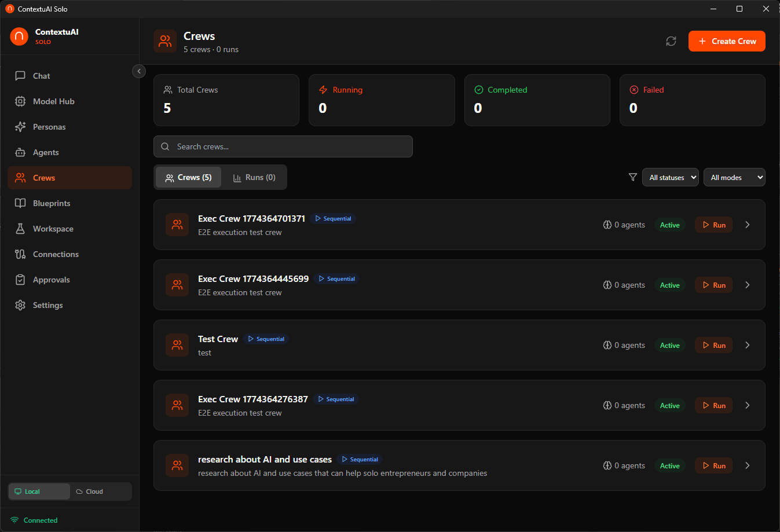Image resolution: width=780 pixels, height=532 pixels.
Task: Open the Connections page
Action: 56,254
